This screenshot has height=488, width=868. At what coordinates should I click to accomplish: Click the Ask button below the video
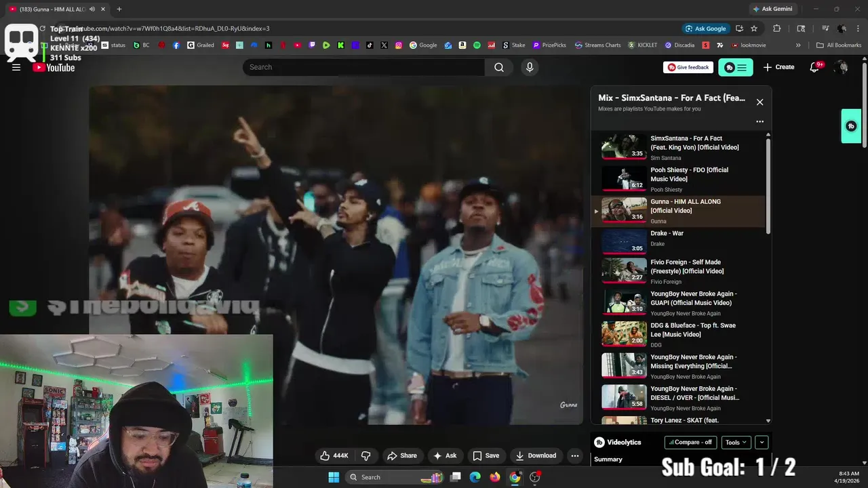(x=445, y=455)
